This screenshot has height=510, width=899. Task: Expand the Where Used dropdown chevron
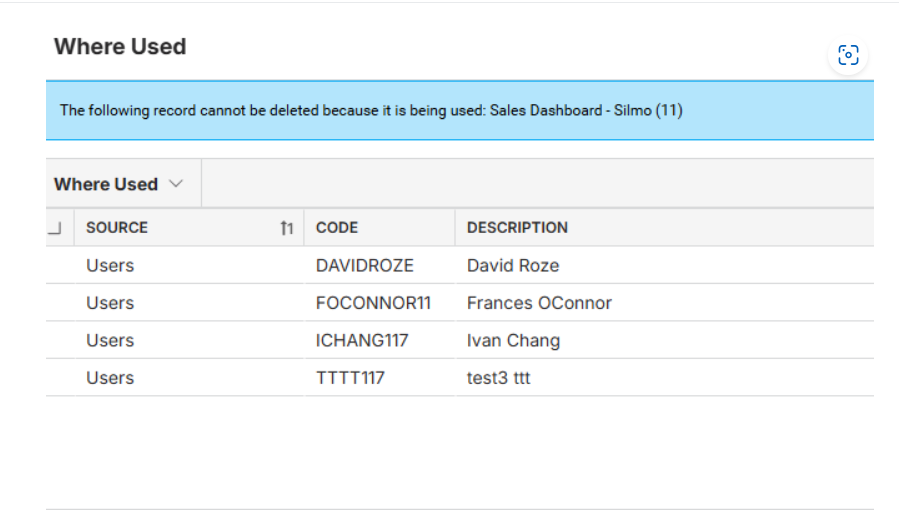coord(176,184)
